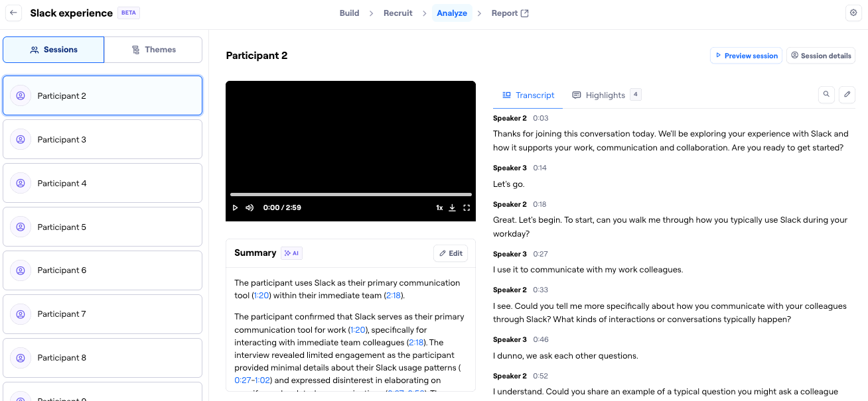
Task: Select Participant 5 session
Action: pos(103,227)
